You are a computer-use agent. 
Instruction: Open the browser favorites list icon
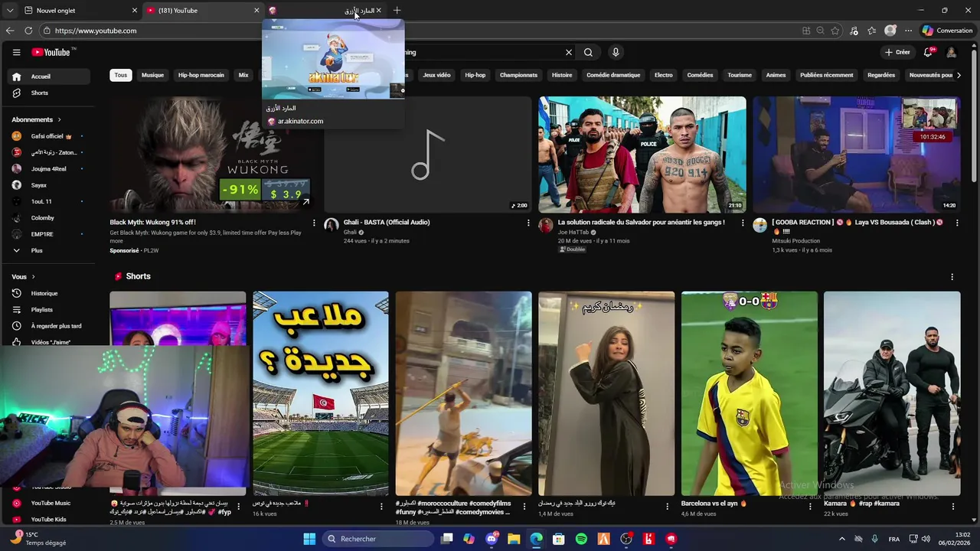871,31
